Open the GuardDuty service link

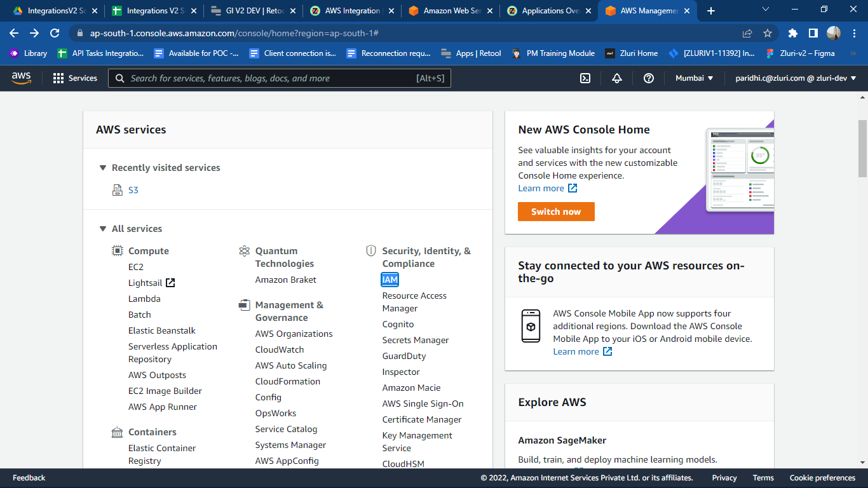(404, 356)
